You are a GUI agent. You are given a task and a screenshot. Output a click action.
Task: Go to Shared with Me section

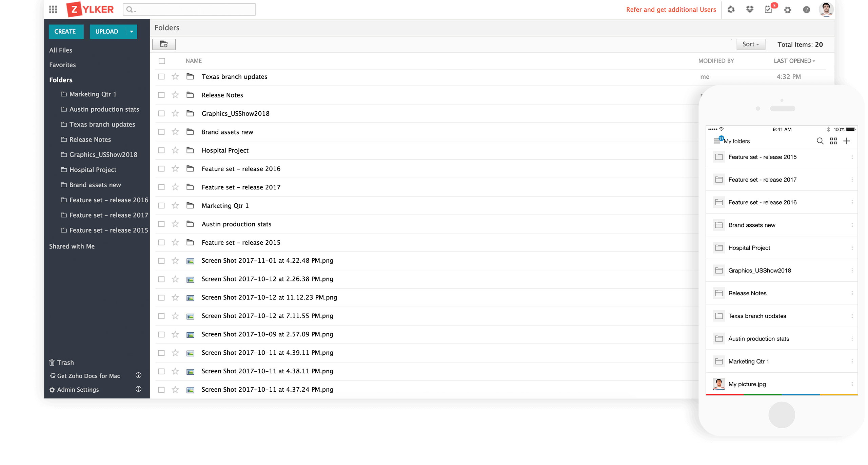pyautogui.click(x=72, y=246)
